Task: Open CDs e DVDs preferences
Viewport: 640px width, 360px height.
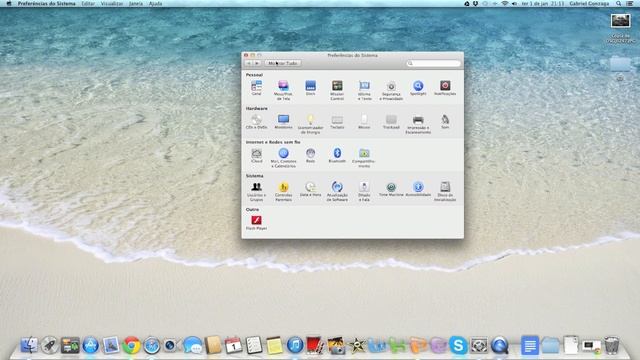Action: click(256, 122)
